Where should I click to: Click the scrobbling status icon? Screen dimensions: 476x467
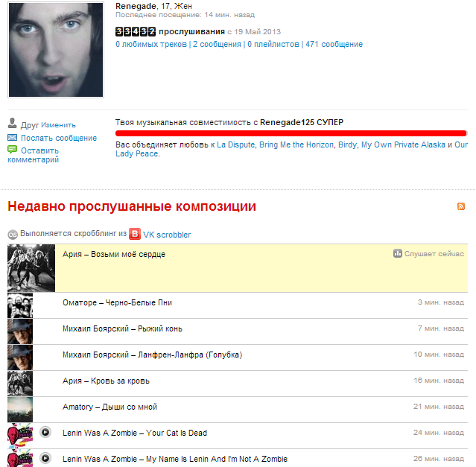click(13, 235)
